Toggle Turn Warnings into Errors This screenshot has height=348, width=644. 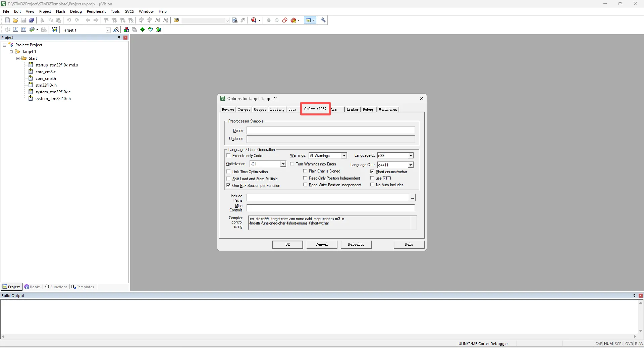[x=292, y=164]
